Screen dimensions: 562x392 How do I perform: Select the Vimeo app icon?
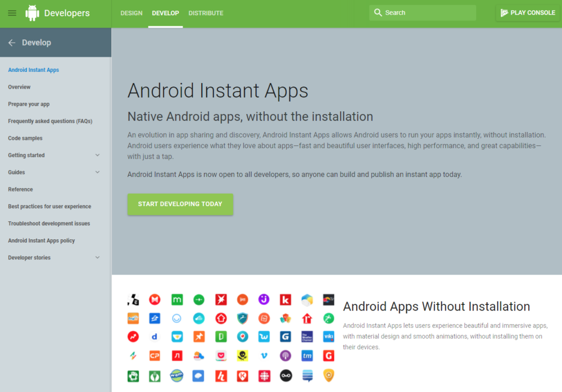coord(264,355)
